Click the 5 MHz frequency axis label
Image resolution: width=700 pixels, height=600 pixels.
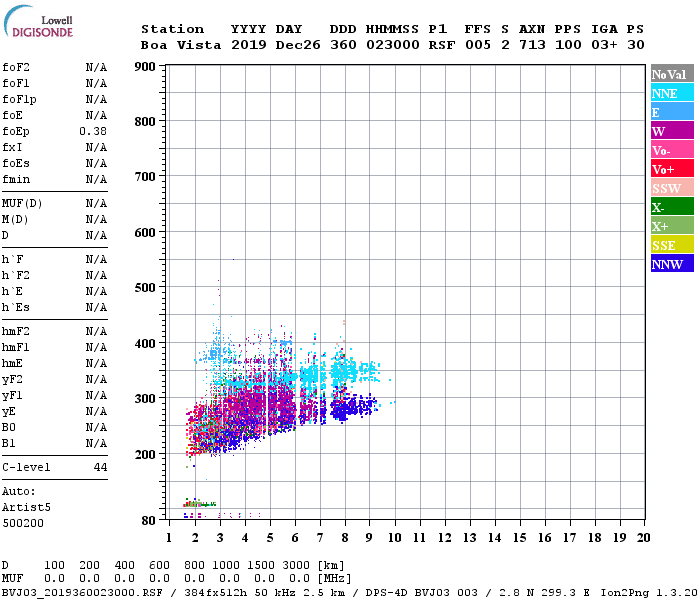click(x=270, y=538)
